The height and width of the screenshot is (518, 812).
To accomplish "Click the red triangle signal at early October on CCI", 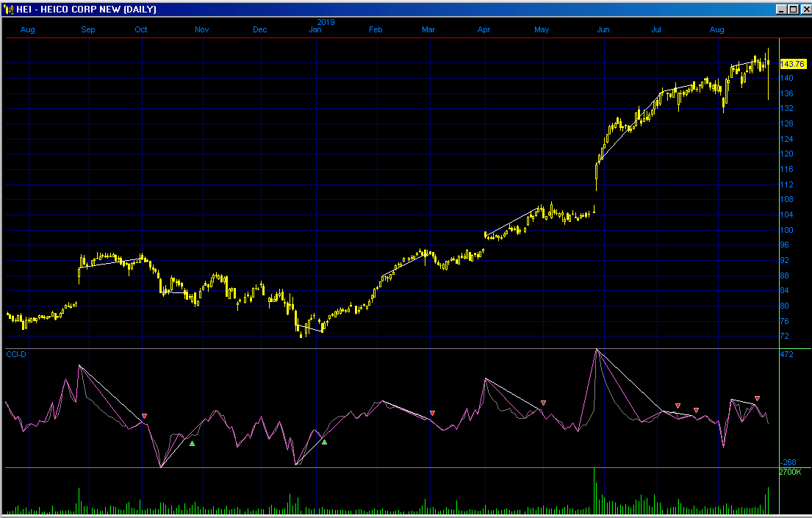I will 145,416.
